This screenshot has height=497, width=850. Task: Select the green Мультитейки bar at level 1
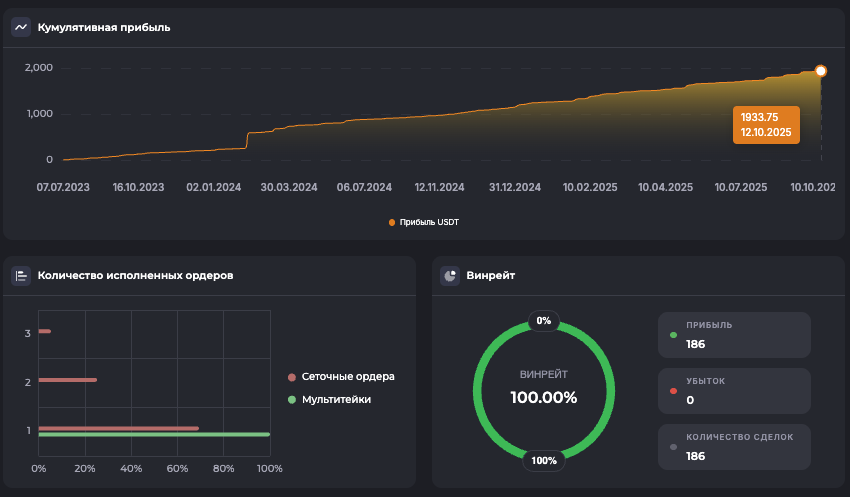tap(154, 435)
